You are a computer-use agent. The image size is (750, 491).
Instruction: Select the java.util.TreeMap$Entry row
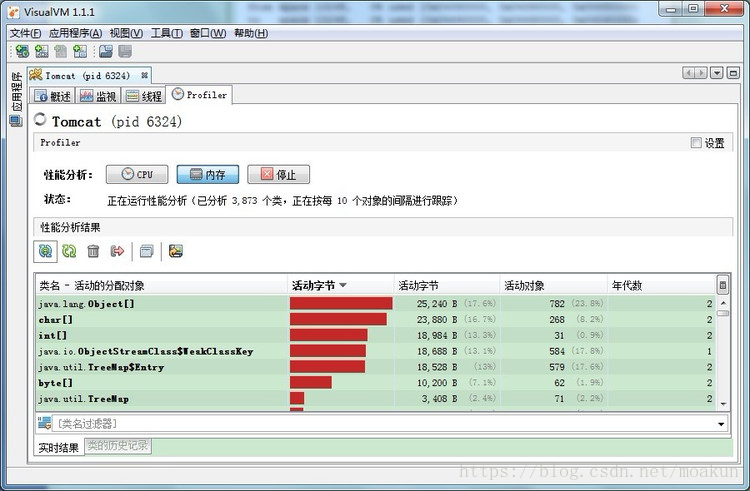376,367
